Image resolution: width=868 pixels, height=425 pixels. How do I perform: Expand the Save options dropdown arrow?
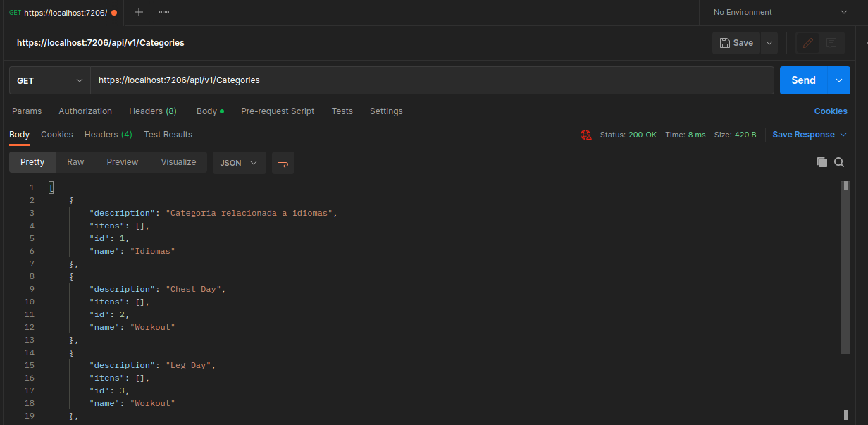(769, 43)
